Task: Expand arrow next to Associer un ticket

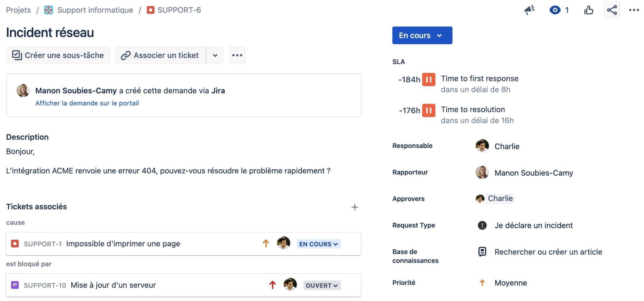Action: (215, 55)
